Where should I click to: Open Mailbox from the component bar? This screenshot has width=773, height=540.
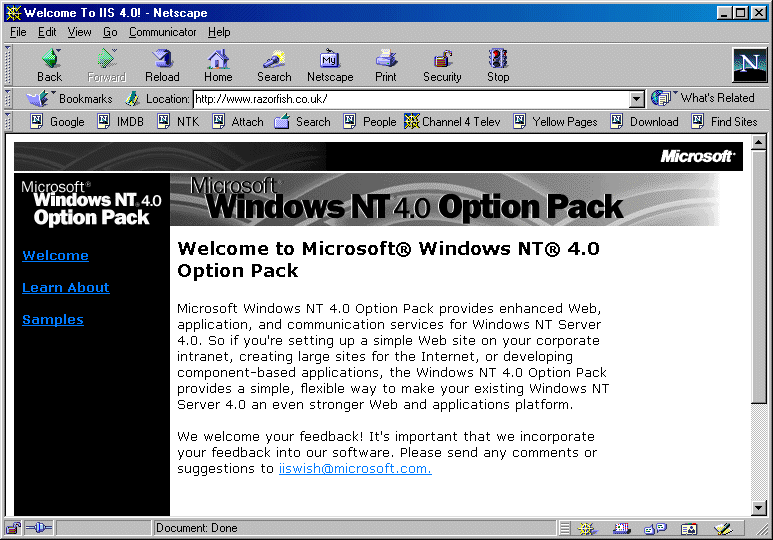tap(622, 529)
